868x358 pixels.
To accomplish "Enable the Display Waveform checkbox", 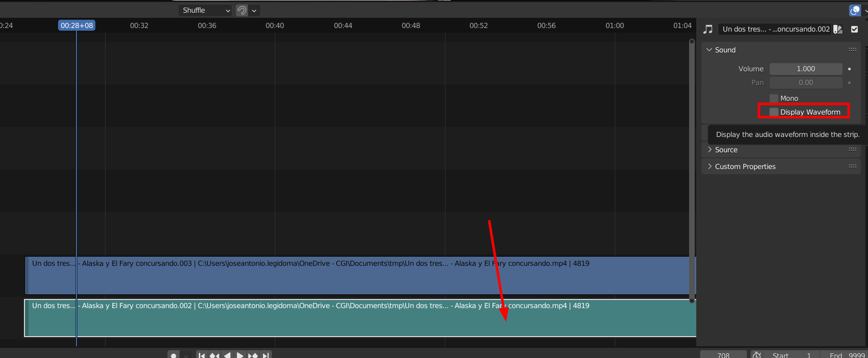I will click(774, 112).
